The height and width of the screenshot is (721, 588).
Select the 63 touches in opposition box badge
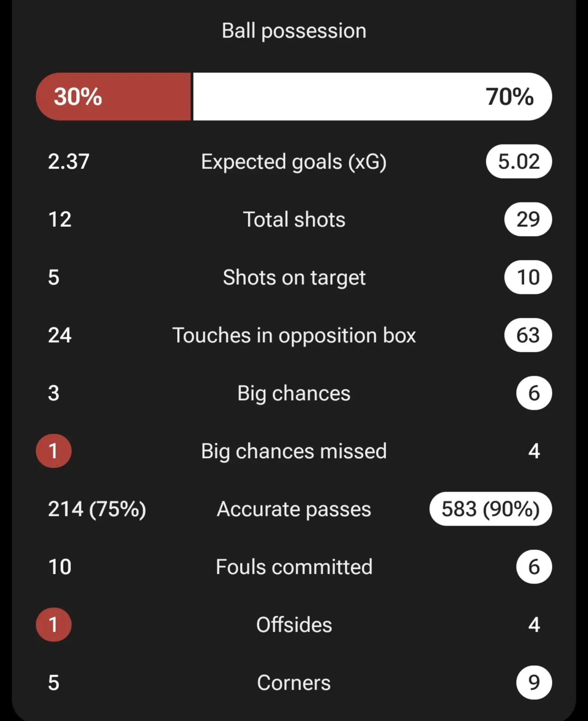[x=528, y=335]
